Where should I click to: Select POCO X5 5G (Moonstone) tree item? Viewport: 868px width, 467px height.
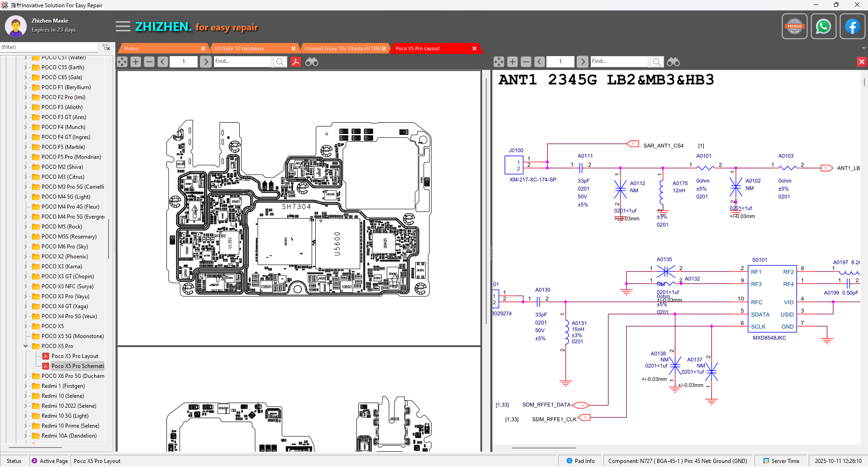pos(73,336)
